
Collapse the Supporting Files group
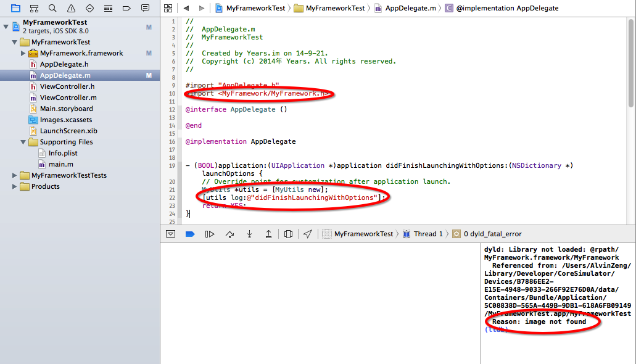click(23, 142)
